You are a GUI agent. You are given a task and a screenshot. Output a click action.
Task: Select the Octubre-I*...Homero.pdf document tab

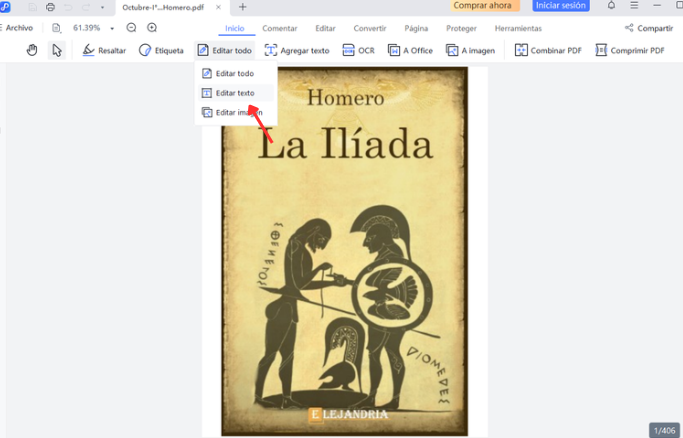tap(163, 7)
